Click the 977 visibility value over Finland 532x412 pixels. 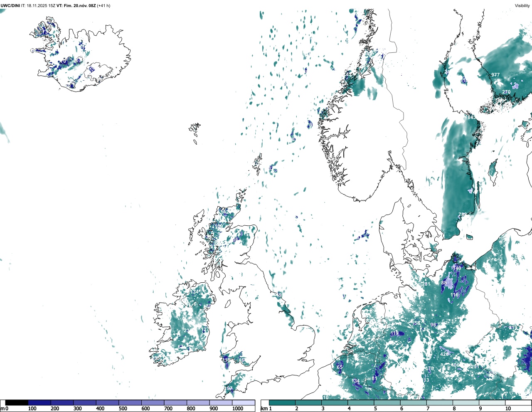(x=495, y=75)
